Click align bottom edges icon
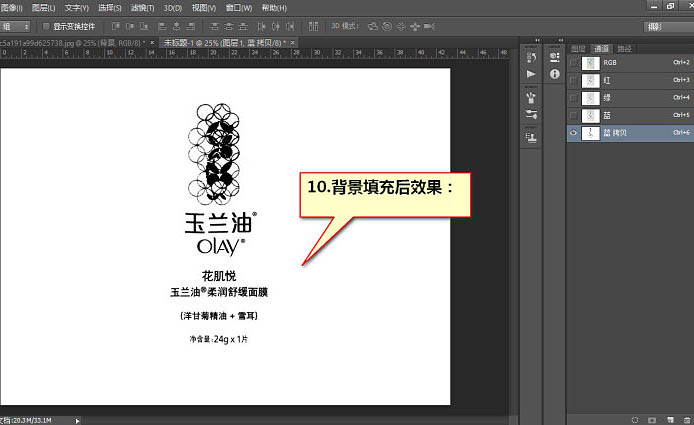 [x=144, y=27]
